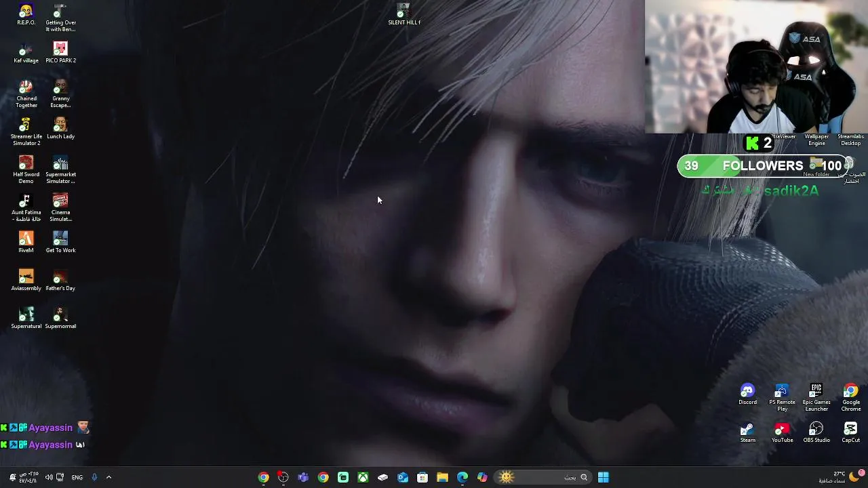The width and height of the screenshot is (868, 488).
Task: Select the Father's Day game icon
Action: coord(60,281)
